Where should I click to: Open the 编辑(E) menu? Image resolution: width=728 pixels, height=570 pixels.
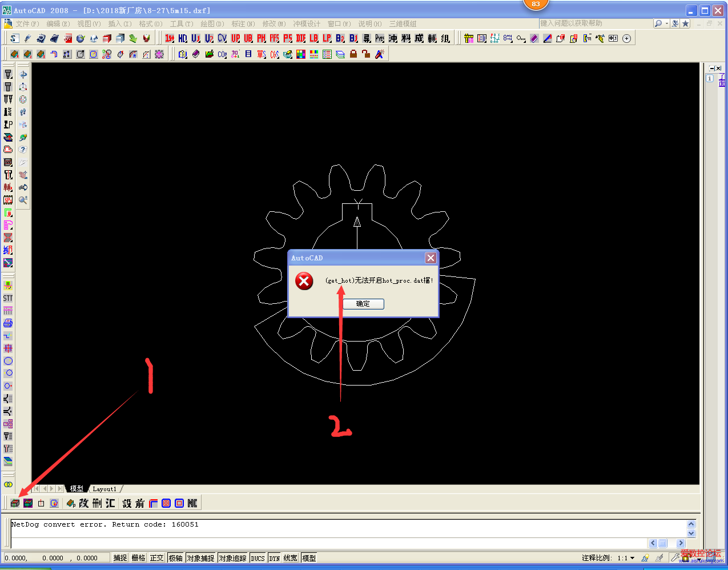click(x=58, y=24)
